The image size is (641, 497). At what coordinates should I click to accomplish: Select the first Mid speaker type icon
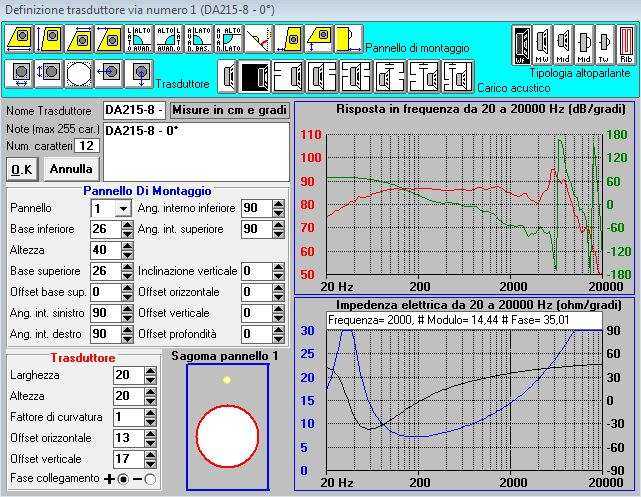pos(563,45)
